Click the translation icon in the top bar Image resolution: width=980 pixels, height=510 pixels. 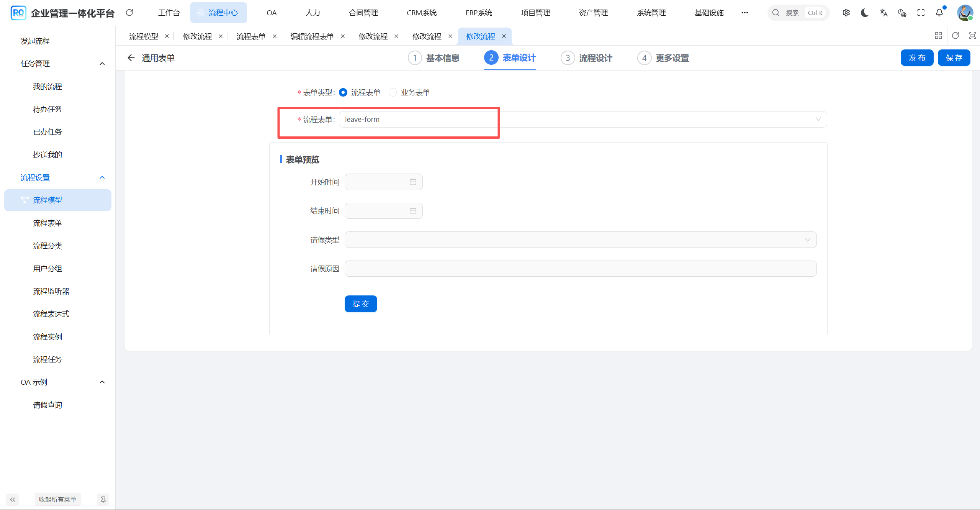click(x=883, y=13)
